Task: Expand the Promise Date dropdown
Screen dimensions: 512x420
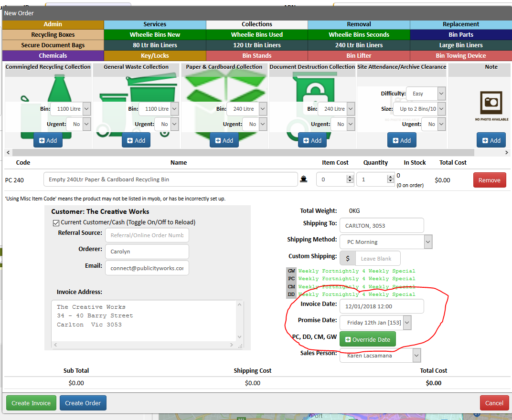Action: pos(407,323)
